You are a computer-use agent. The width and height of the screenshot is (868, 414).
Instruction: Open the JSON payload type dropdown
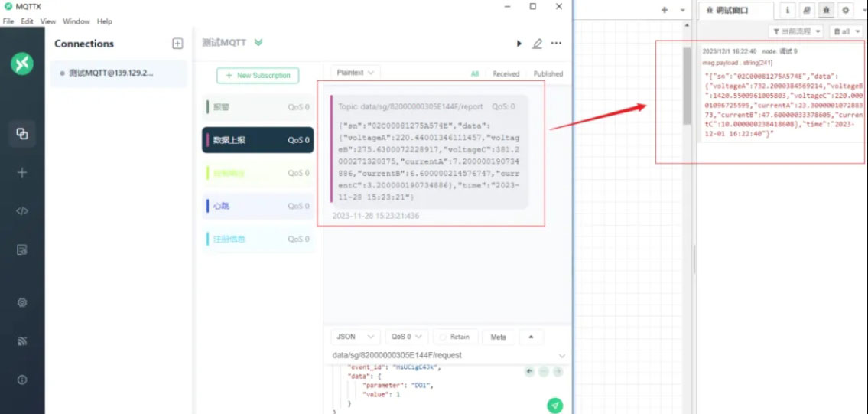pos(355,337)
